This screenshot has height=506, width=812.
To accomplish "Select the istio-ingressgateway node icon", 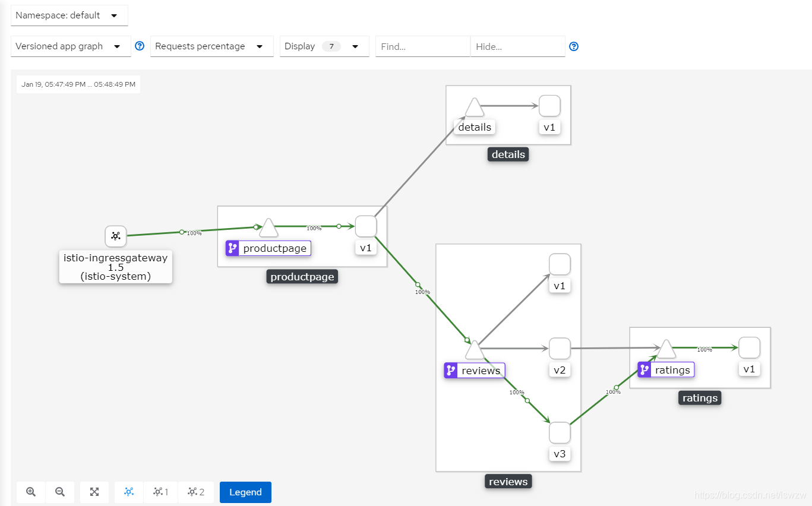I will 116,236.
